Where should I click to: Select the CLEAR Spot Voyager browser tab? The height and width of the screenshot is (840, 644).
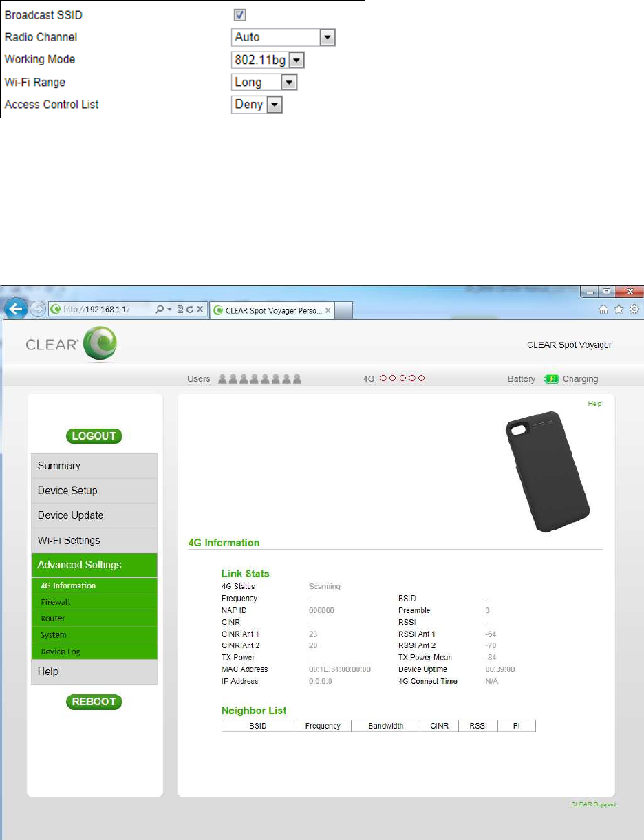272,310
